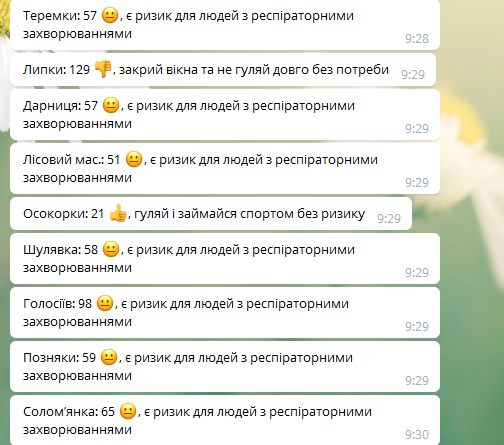Viewport: 504px width, 445px height.
Task: Click the 9:30 timestamp on Солом'янка message
Action: click(417, 435)
